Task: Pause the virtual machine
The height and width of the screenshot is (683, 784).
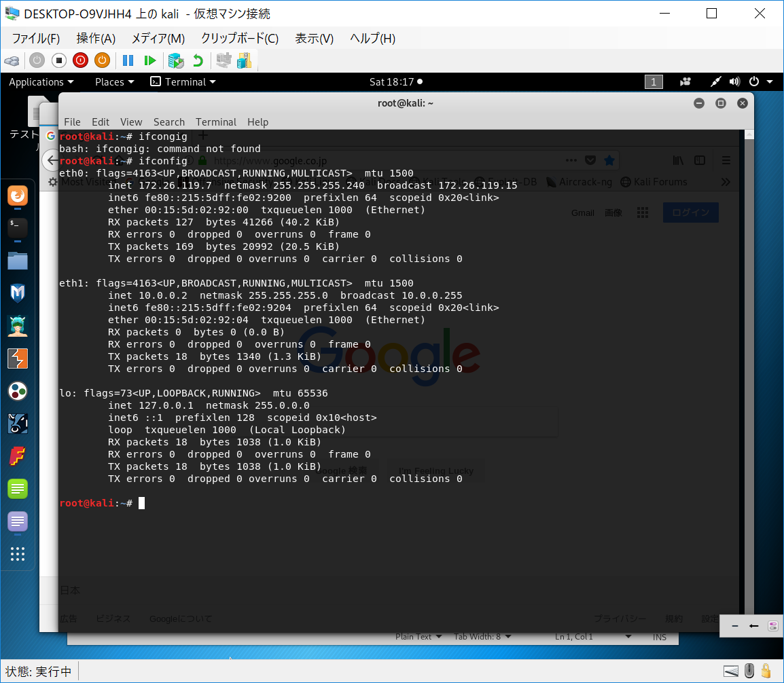Action: pos(128,60)
